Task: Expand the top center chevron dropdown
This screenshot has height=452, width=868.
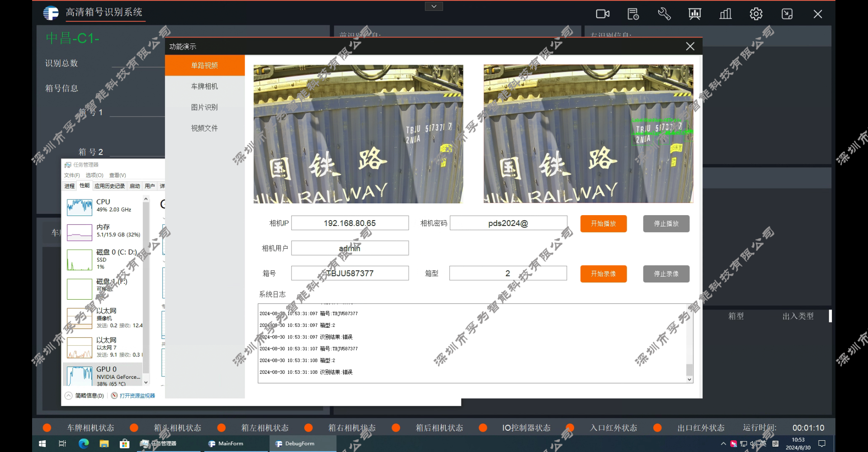Action: click(434, 6)
